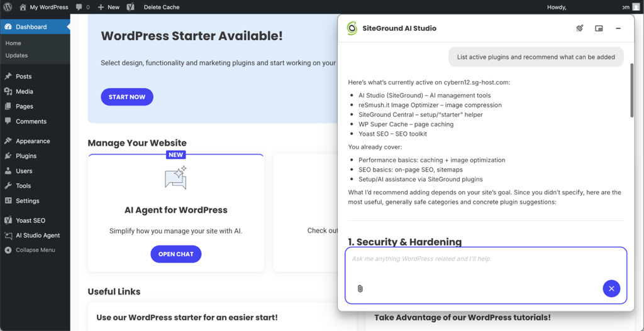The height and width of the screenshot is (331, 644).
Task: Click the NEW badge on the AI Agent card
Action: click(176, 155)
